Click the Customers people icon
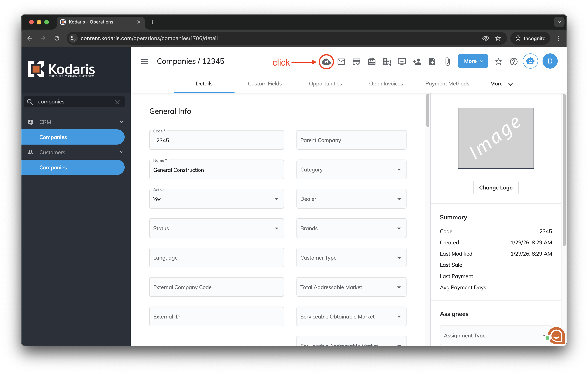The width and height of the screenshot is (588, 374). click(30, 152)
